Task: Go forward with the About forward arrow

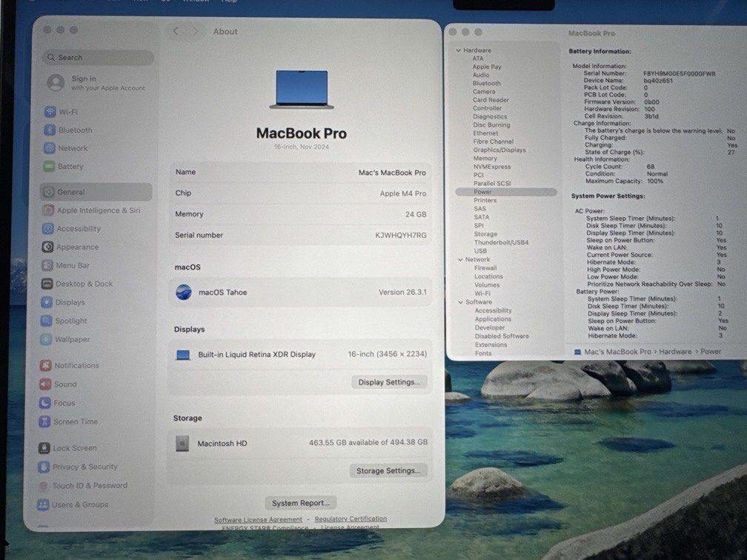Action: (194, 31)
